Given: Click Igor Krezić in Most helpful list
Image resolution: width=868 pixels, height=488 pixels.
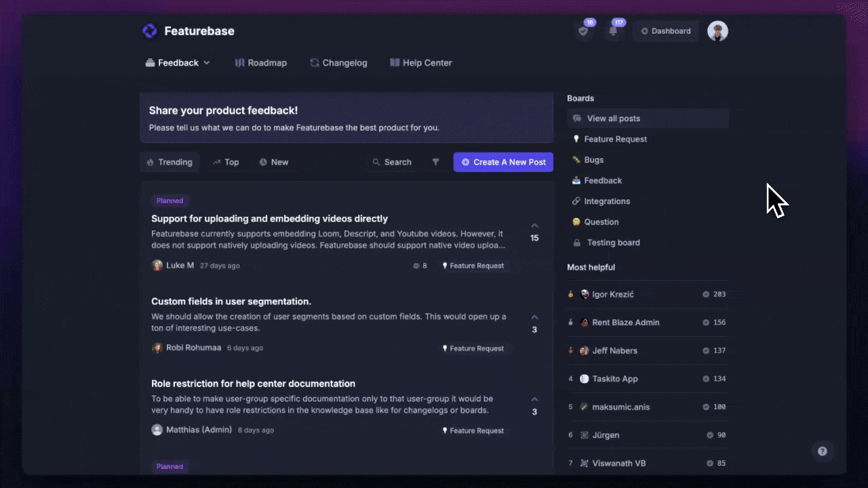Looking at the screenshot, I should pyautogui.click(x=614, y=294).
